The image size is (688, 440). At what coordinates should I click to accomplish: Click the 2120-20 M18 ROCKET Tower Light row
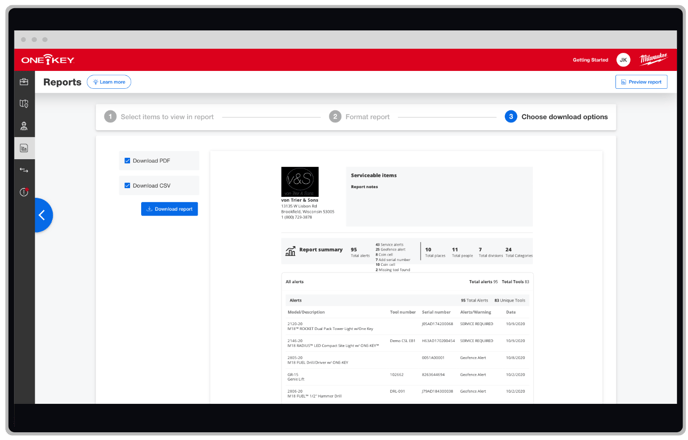407,326
